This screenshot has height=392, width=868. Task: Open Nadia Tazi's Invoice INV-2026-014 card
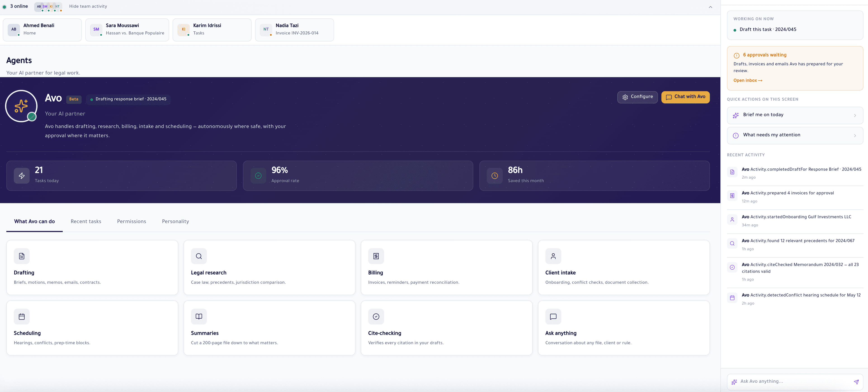(x=295, y=30)
